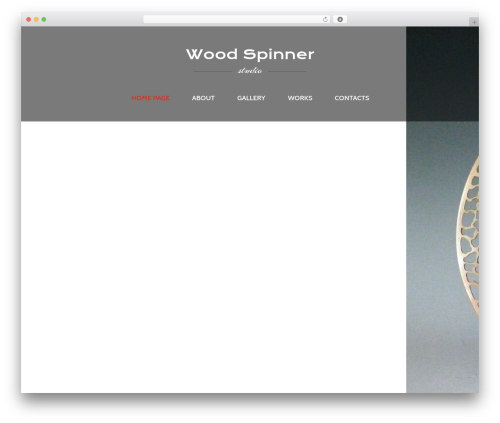The height and width of the screenshot is (423, 500).
Task: Reload the page using the refresh icon
Action: 325,19
